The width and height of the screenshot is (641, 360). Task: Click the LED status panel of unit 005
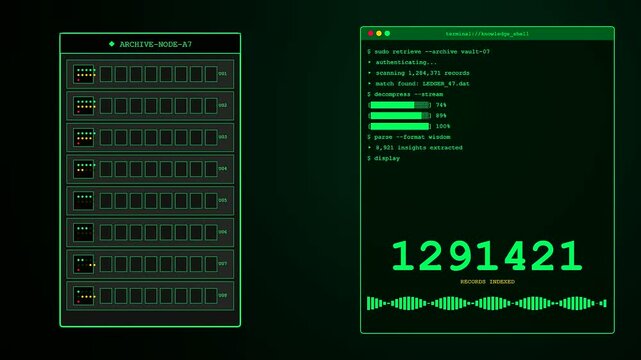[x=84, y=201]
